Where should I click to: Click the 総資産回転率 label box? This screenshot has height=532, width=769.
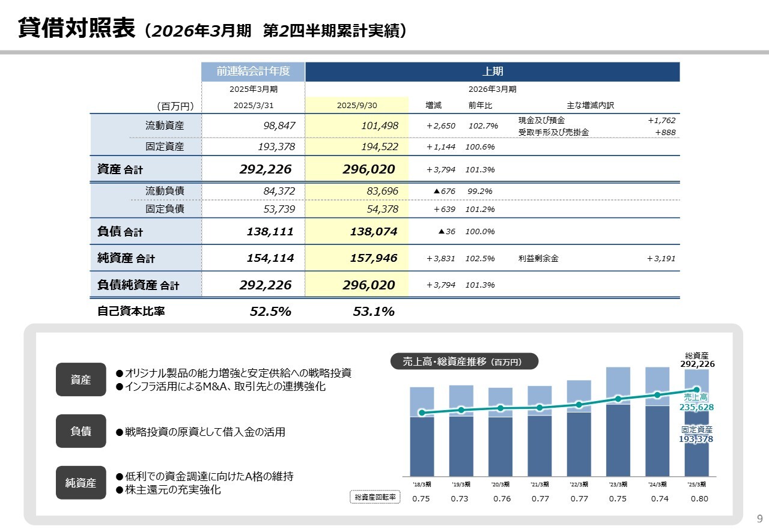pos(375,498)
